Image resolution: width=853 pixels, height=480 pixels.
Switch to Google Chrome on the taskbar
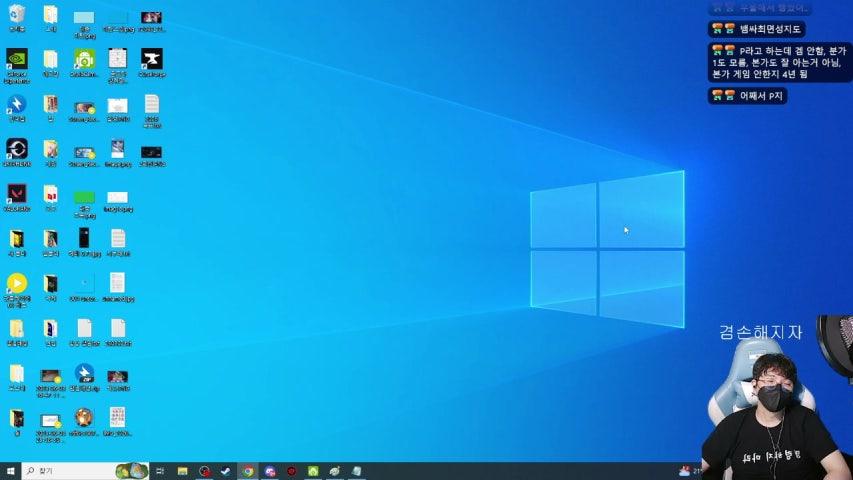tap(248, 471)
